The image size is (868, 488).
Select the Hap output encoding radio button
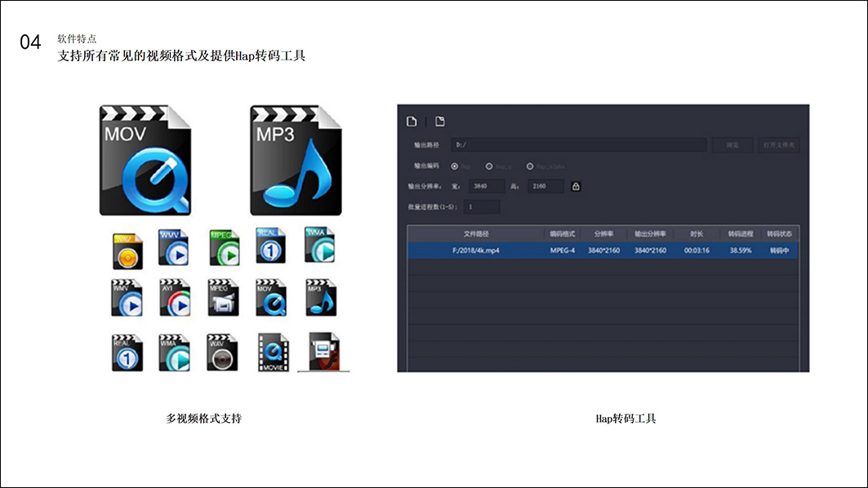click(x=454, y=166)
